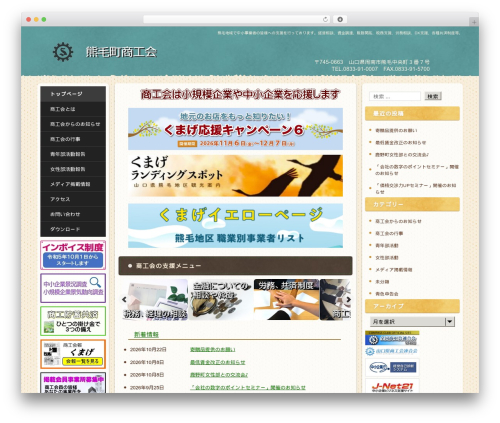Open the 青年部 activity report menu item
Viewport: 500px width, 423px height.
[73, 154]
